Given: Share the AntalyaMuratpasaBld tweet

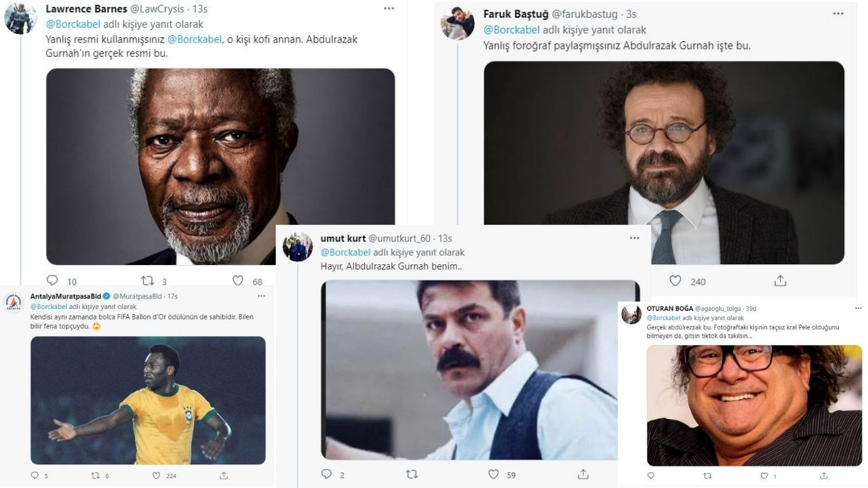Looking at the screenshot, I should tap(224, 476).
